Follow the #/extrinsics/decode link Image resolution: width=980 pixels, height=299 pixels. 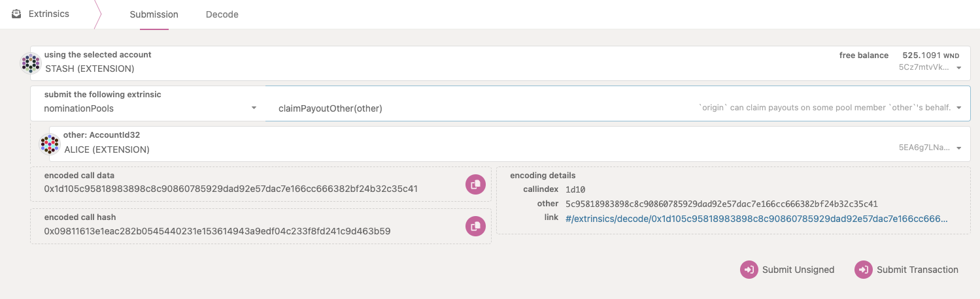(x=756, y=219)
